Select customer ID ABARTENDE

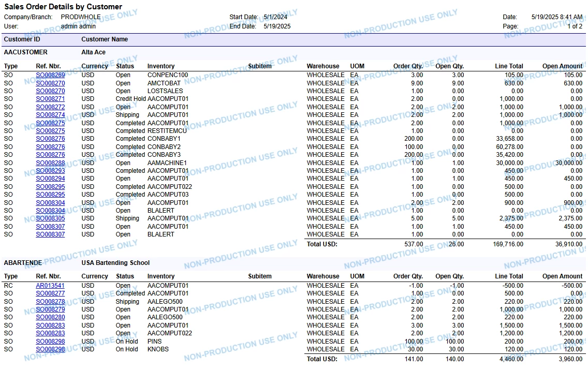[x=23, y=263]
